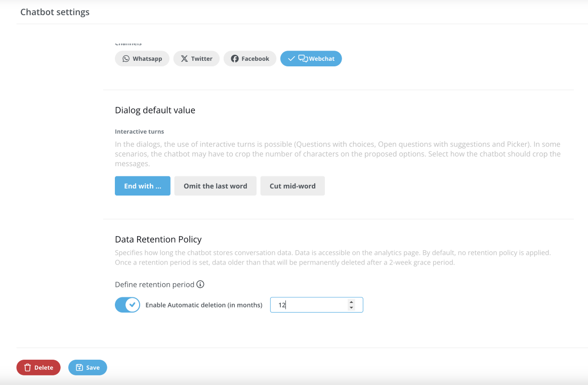
Task: Save the chatbot settings
Action: [x=88, y=367]
